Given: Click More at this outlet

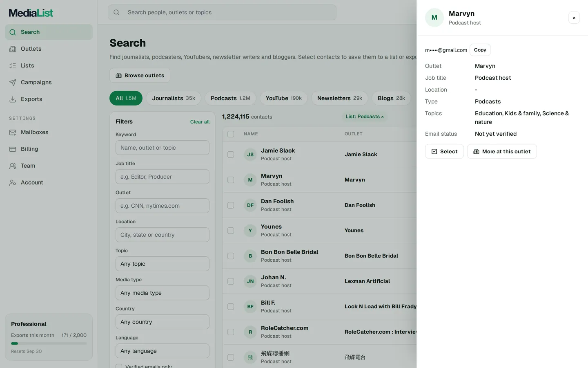Looking at the screenshot, I should point(502,151).
